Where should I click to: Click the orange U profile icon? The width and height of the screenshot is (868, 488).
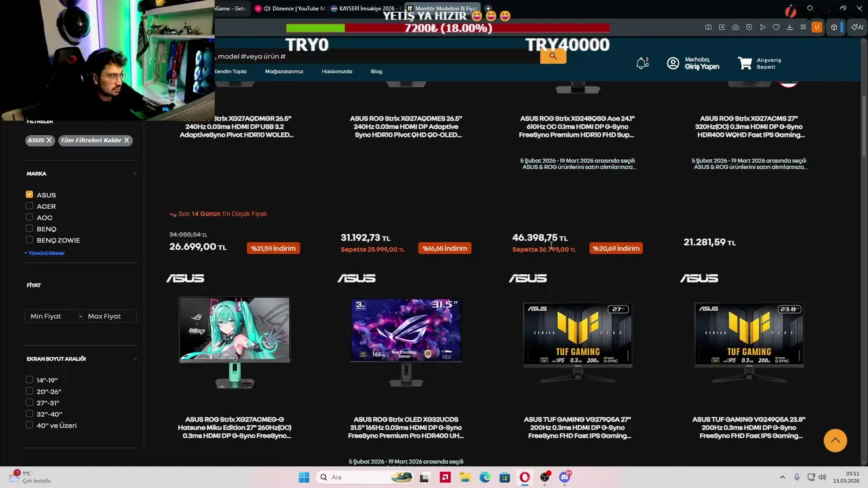click(817, 27)
